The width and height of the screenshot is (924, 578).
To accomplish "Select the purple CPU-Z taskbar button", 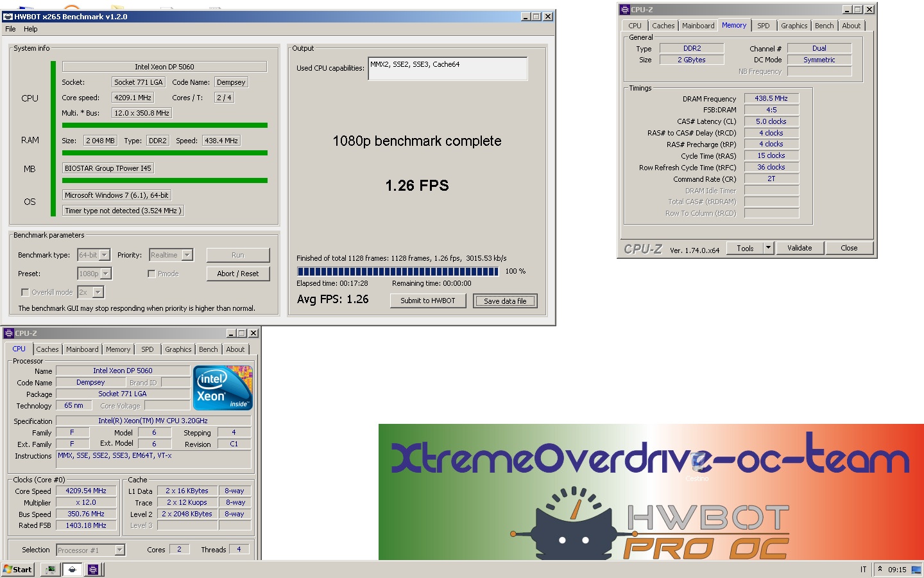I will click(93, 570).
